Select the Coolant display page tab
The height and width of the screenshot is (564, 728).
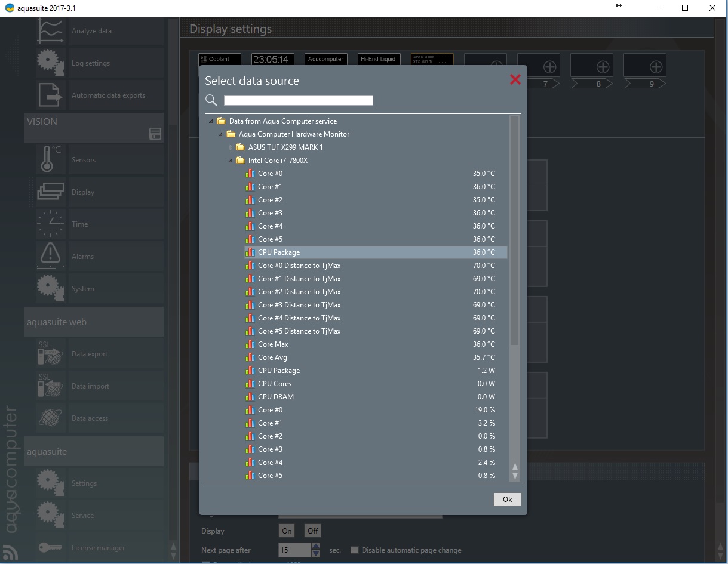[x=219, y=60]
